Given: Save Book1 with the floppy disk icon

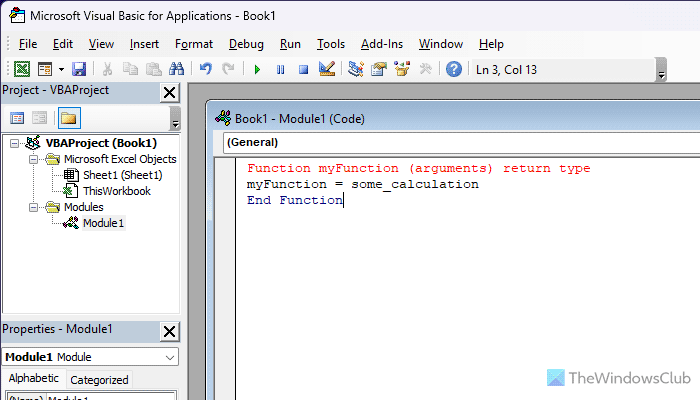Looking at the screenshot, I should (x=79, y=69).
